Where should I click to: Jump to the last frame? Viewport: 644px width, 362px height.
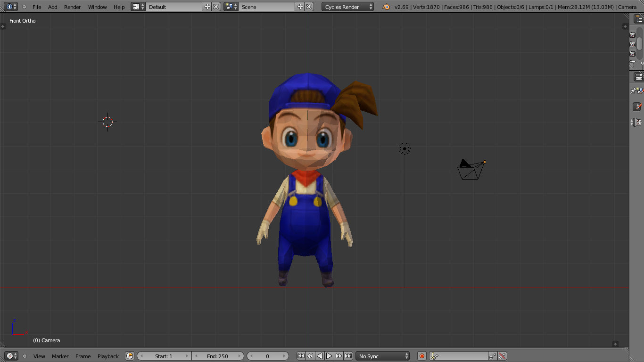click(x=348, y=356)
